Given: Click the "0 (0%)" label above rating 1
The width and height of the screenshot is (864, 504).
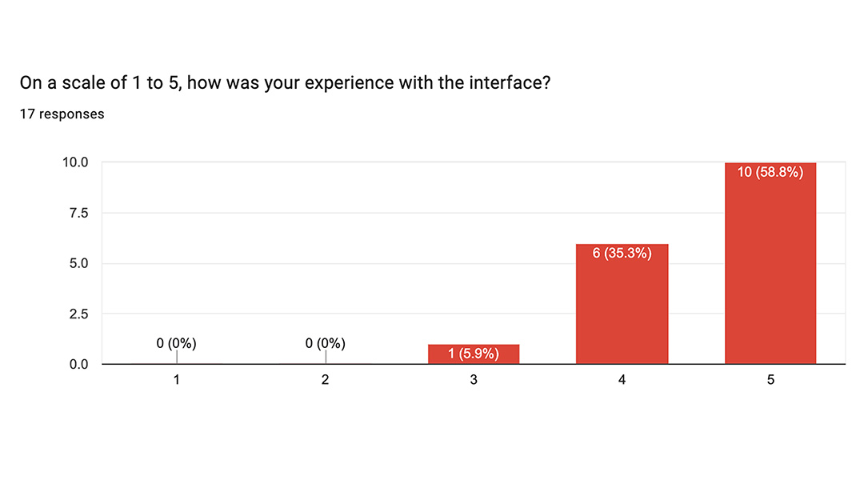Looking at the screenshot, I should coord(177,344).
